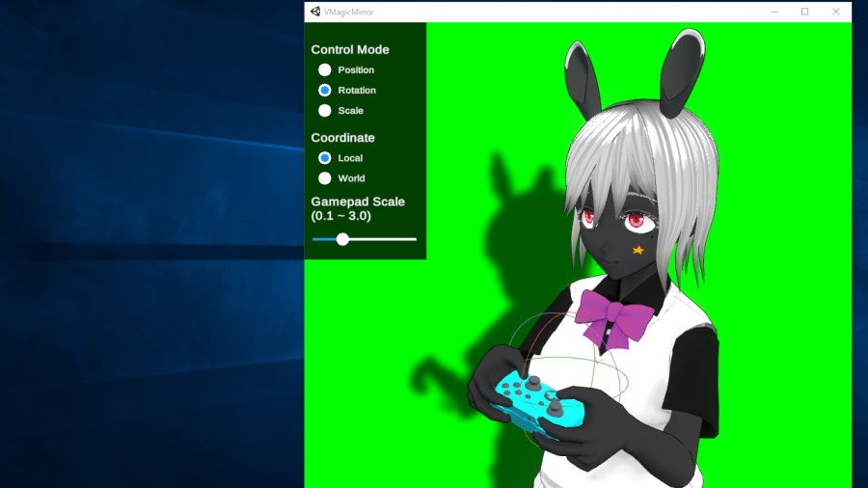The height and width of the screenshot is (488, 868).
Task: Choose the World coordinate option
Action: pos(324,178)
